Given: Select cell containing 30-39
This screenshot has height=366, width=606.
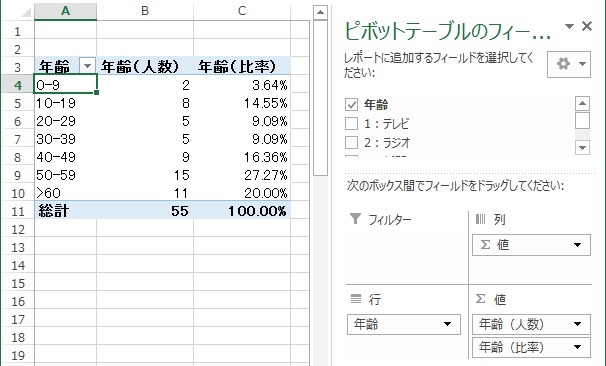Looking at the screenshot, I should pyautogui.click(x=65, y=139).
